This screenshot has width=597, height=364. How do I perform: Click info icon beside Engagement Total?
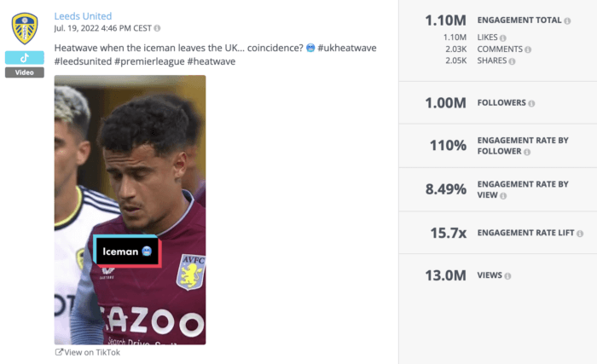pos(568,20)
